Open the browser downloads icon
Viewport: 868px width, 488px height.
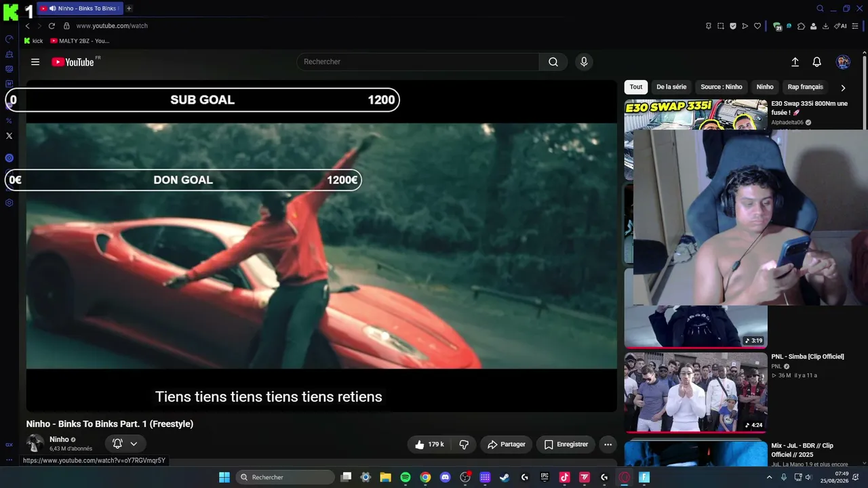click(x=825, y=26)
